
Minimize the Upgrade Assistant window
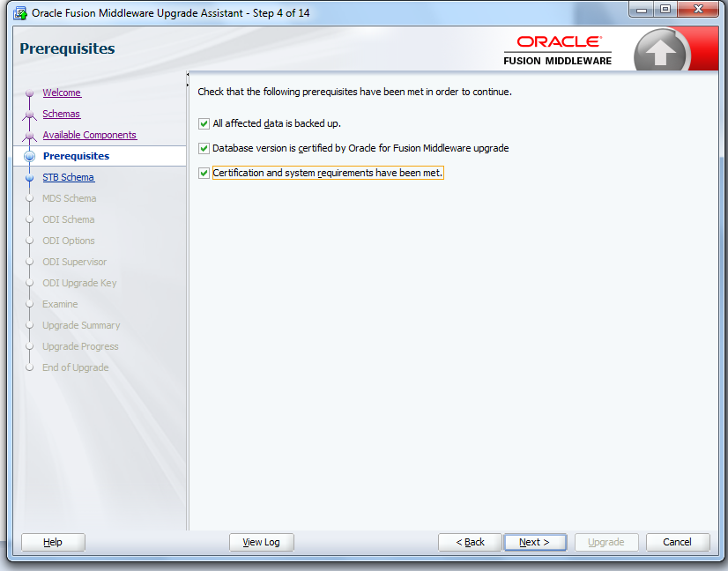click(642, 10)
